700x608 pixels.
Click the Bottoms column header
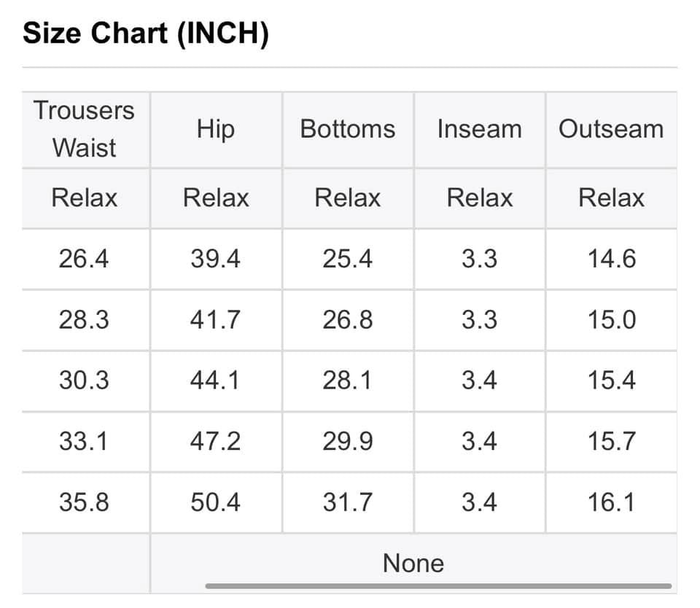348,129
